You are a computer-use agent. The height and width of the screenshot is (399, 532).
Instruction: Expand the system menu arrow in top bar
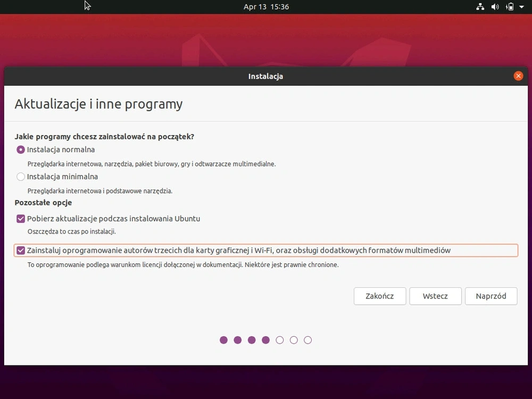(521, 7)
